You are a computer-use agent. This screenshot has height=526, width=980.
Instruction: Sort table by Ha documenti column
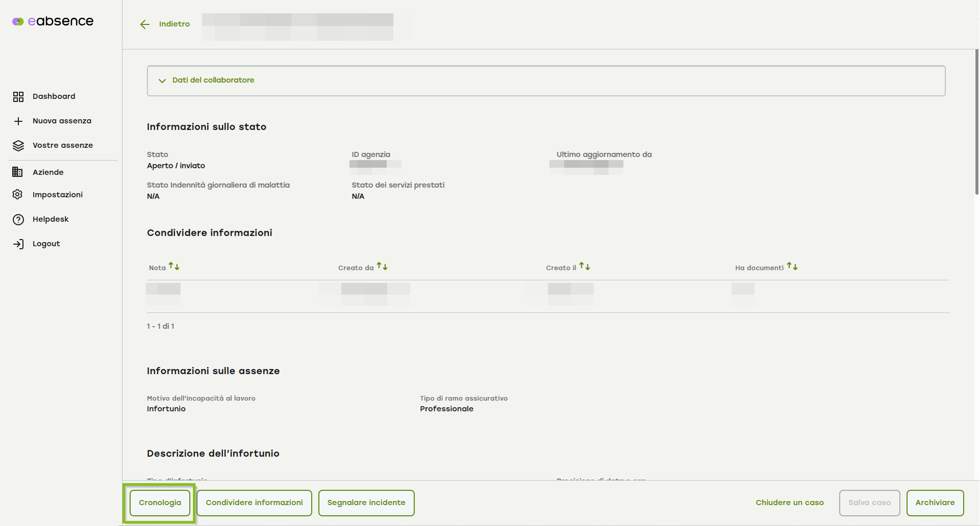click(x=792, y=267)
